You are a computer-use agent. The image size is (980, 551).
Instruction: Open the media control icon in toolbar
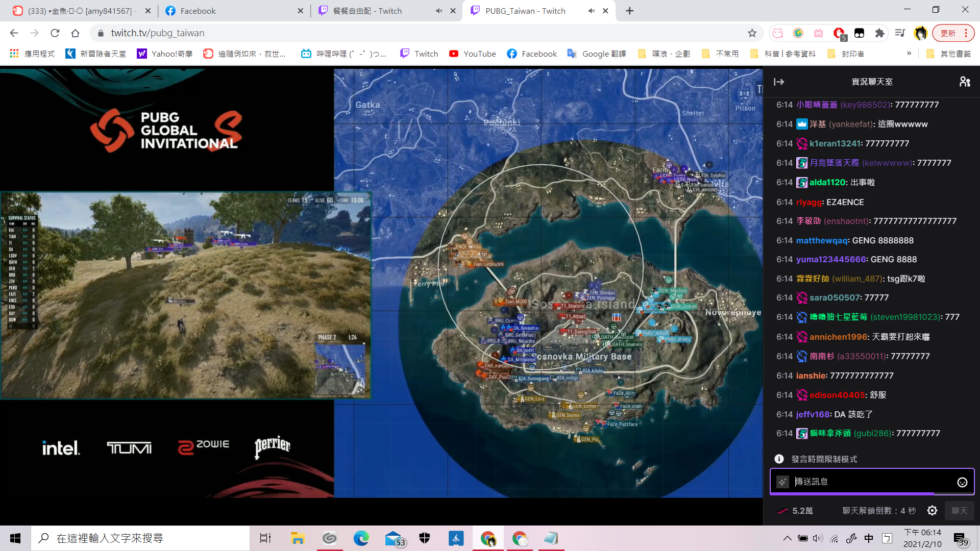(900, 33)
